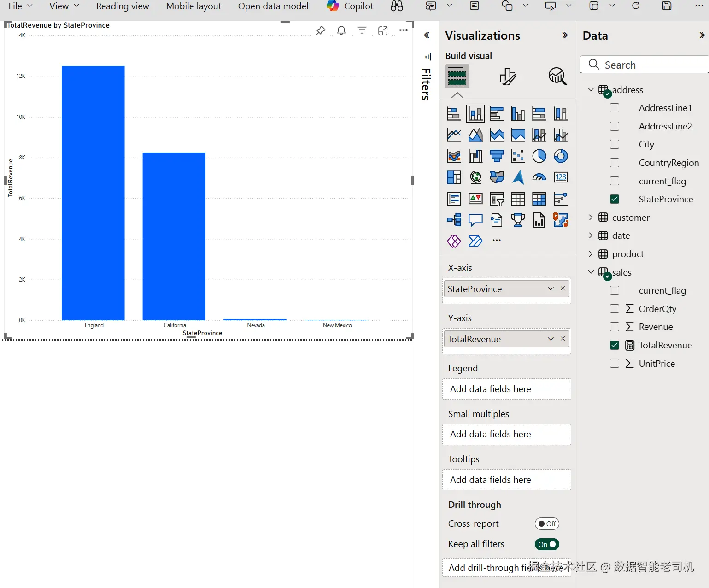Select the stacked bar chart visual
This screenshot has width=709, height=588.
(x=454, y=113)
